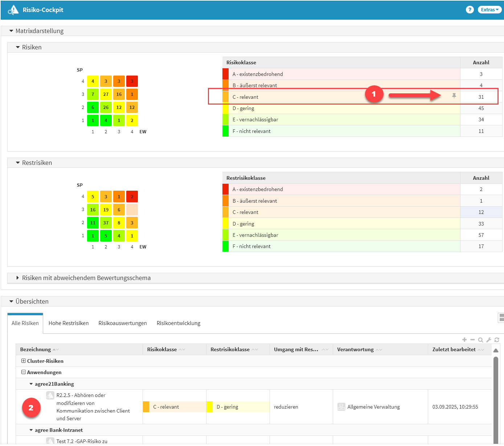
Task: Open table settings via wrench icon
Action: [489, 340]
